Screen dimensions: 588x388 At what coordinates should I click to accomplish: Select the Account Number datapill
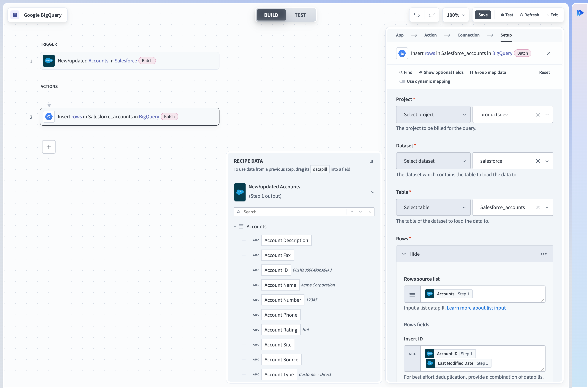[x=282, y=300]
